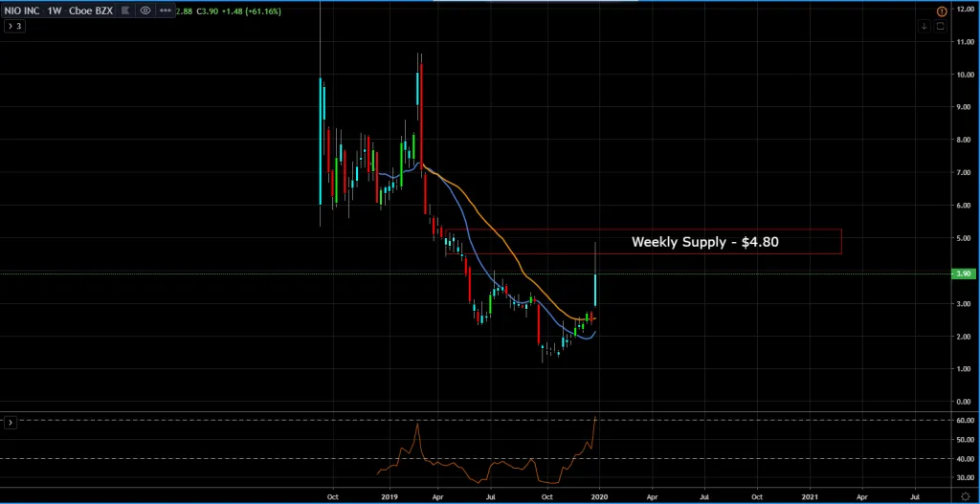The image size is (980, 504).
Task: Click the 0.00 price axis label
Action: pyautogui.click(x=965, y=402)
